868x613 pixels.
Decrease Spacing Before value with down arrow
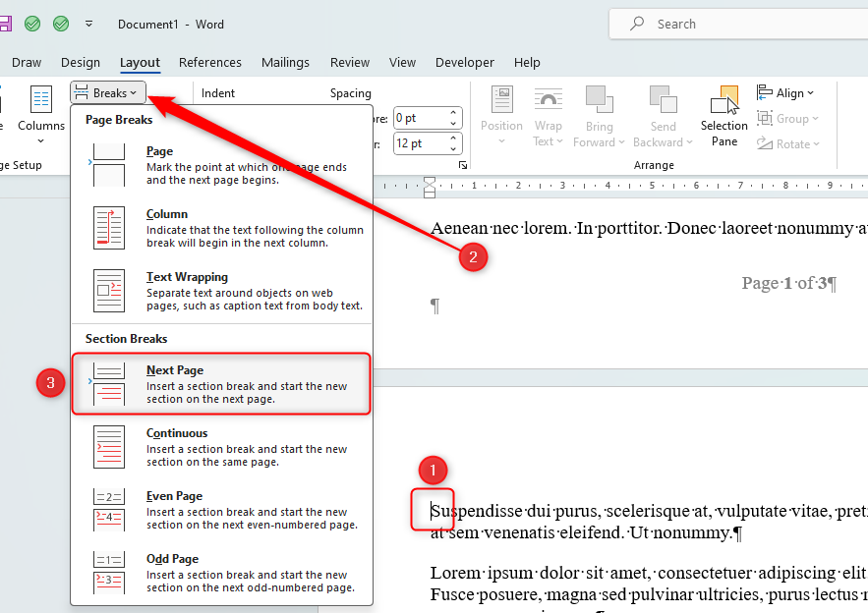(453, 124)
